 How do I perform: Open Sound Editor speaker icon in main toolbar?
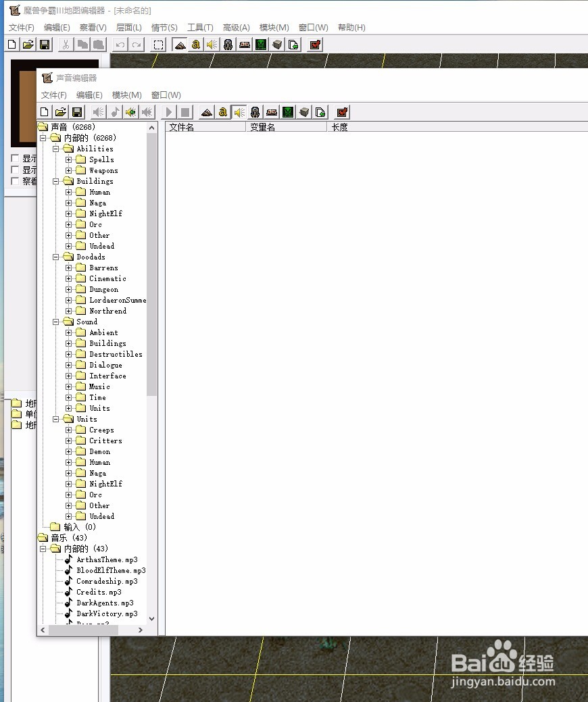click(x=212, y=45)
